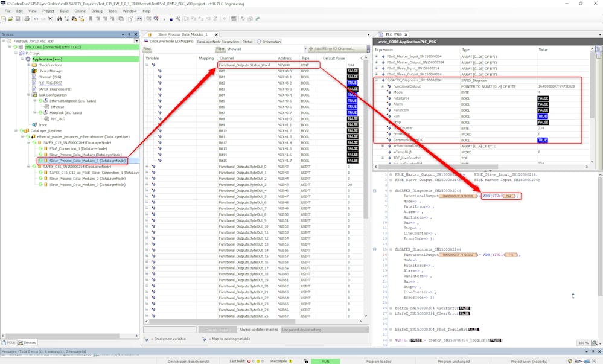Collapse the Functional_Outputs.Status_Word channel row
The image size is (603, 364).
147,65
